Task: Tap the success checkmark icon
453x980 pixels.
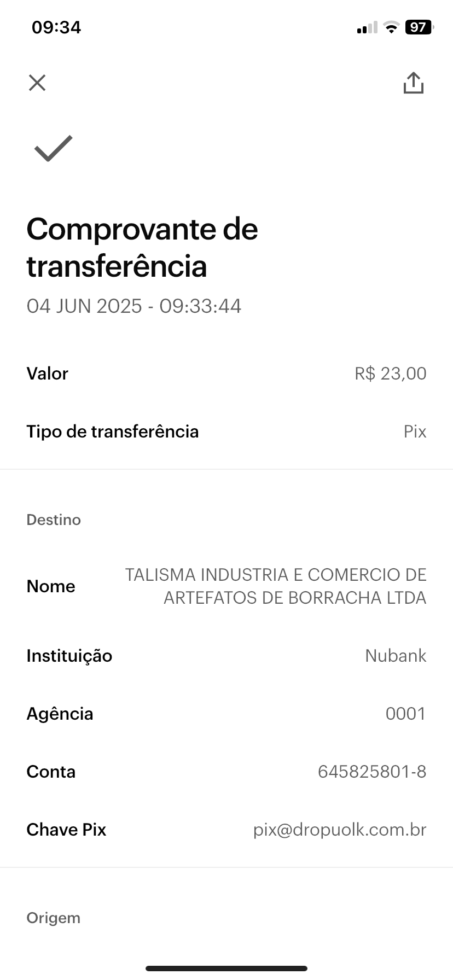Action: [53, 148]
